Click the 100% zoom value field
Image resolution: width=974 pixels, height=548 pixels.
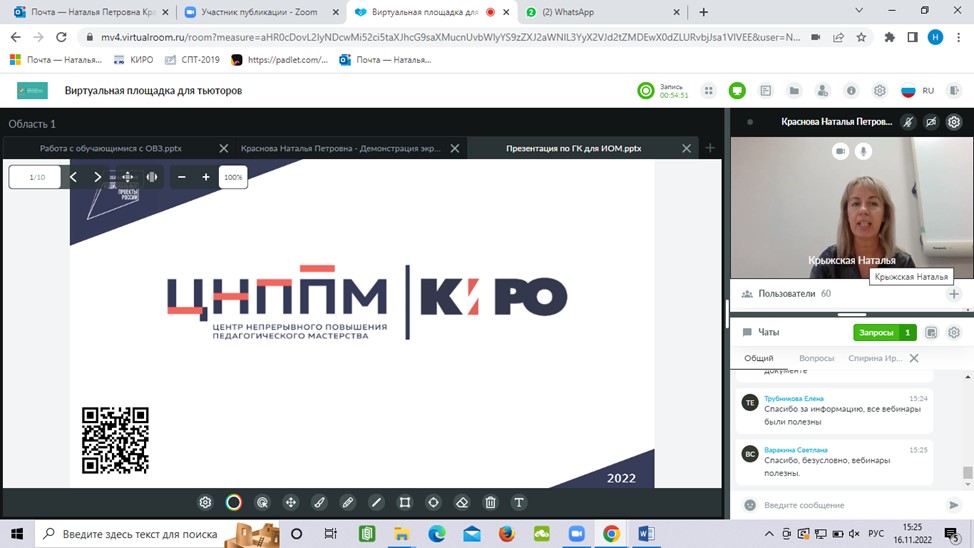click(233, 177)
